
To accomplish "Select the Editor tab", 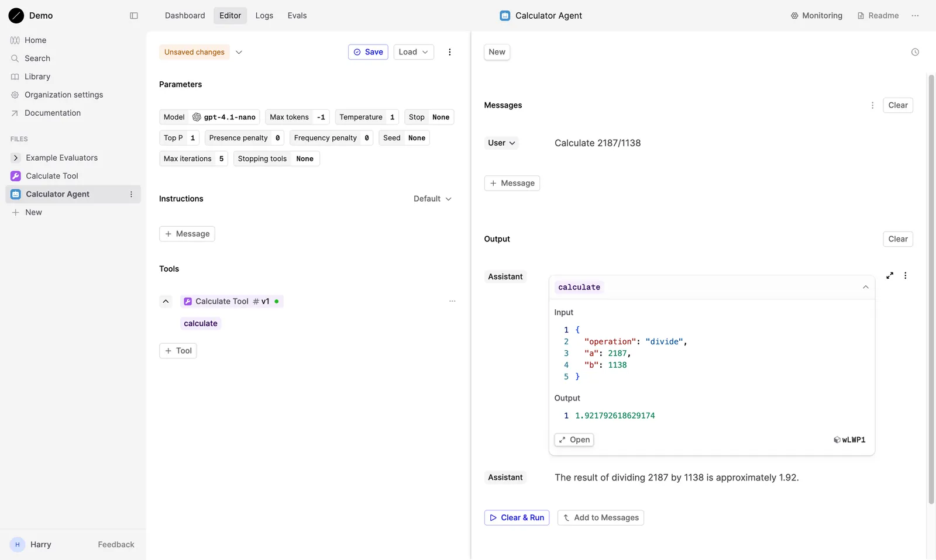I will tap(230, 16).
